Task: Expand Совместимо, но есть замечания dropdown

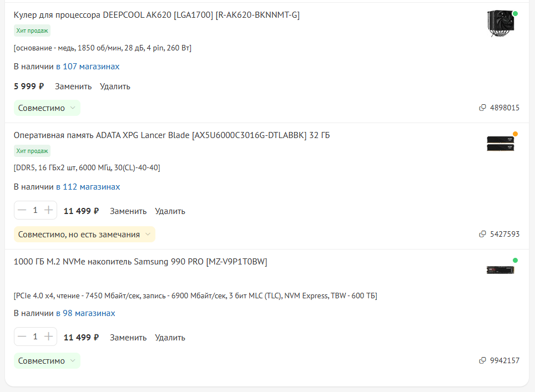Action: click(x=84, y=235)
